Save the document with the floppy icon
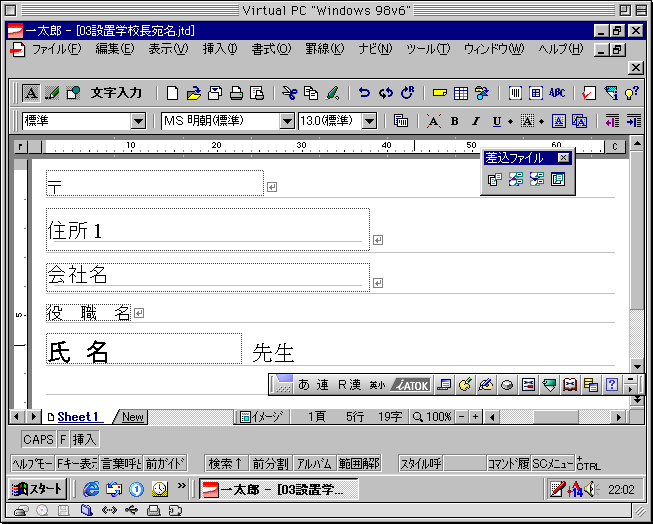The image size is (653, 524). tap(215, 92)
